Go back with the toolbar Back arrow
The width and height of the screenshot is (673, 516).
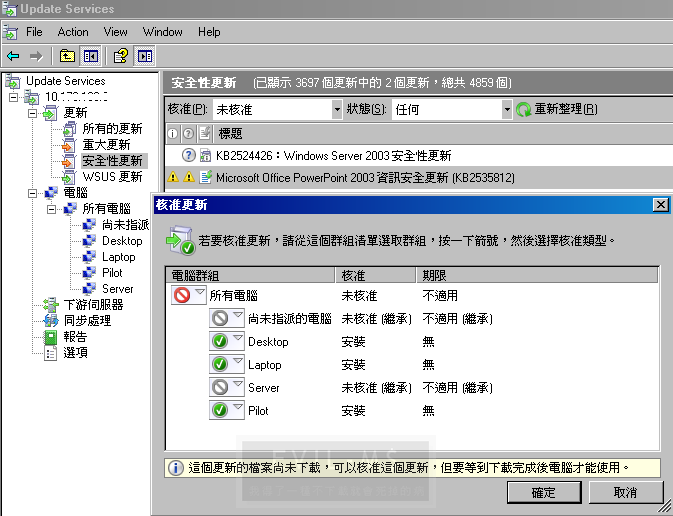[13, 56]
